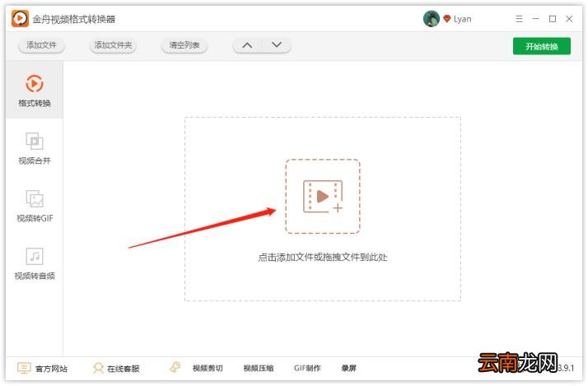Click the Lyan username

tap(462, 19)
